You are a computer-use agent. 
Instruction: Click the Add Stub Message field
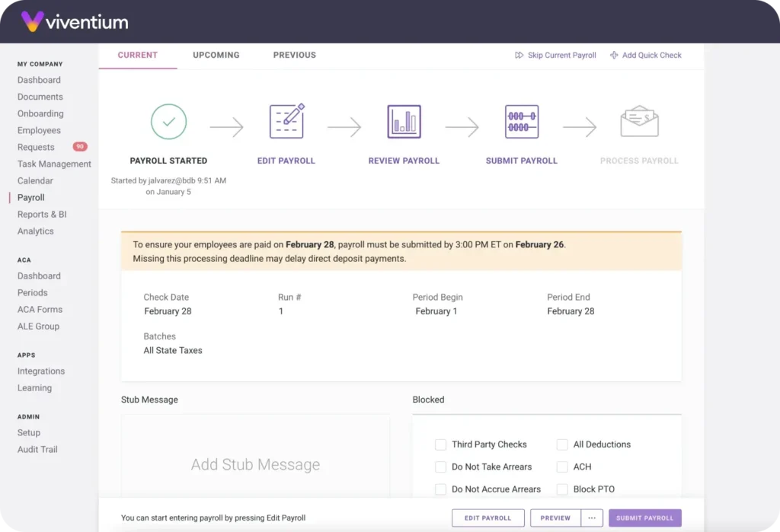click(255, 464)
